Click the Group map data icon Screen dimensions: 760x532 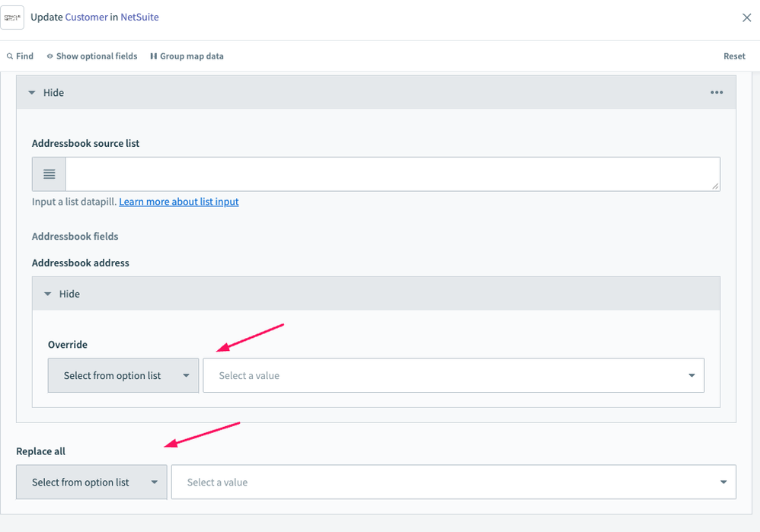[153, 56]
